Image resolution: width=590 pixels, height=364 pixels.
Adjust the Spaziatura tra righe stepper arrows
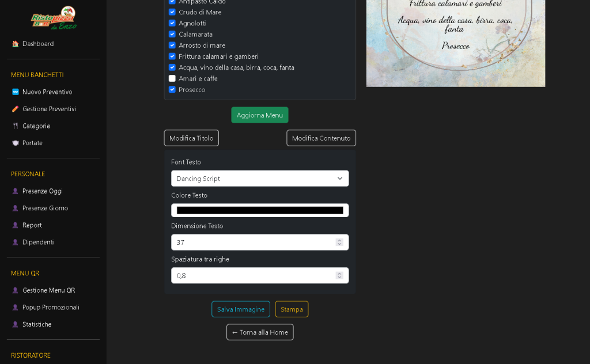[339, 276]
